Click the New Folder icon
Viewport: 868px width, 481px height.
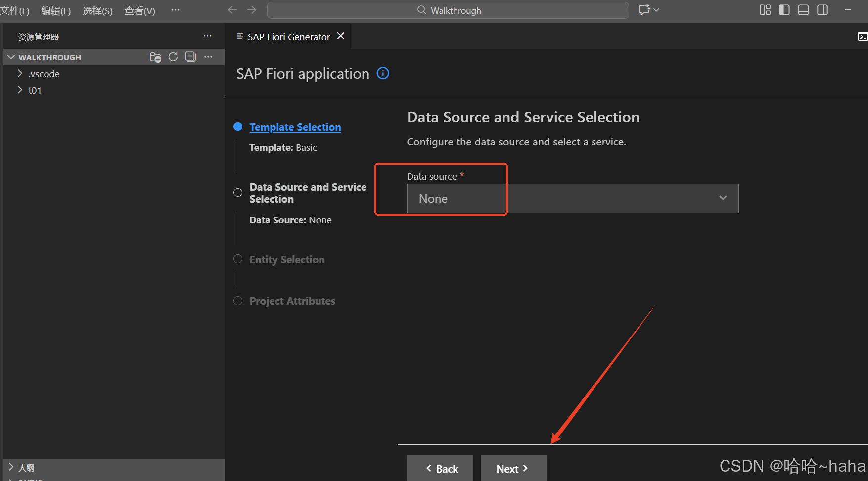[155, 57]
